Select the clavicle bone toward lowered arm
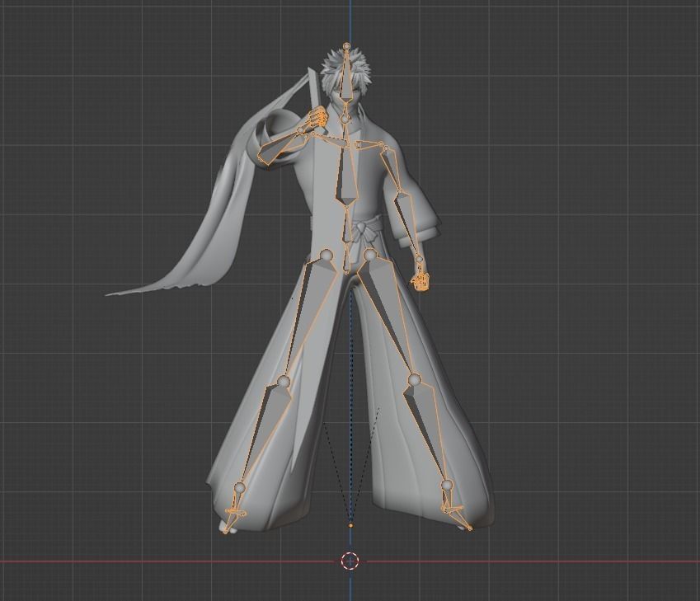The width and height of the screenshot is (700, 601). [369, 143]
